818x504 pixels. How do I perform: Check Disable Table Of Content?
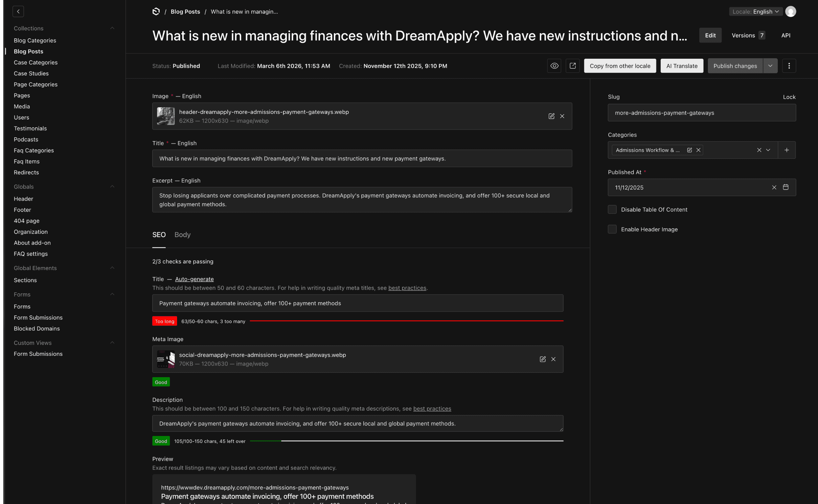612,209
